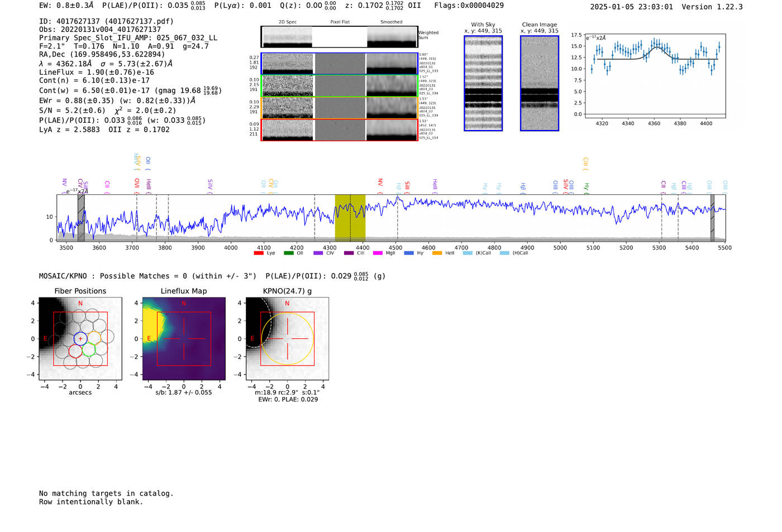This screenshot has height=532, width=782.
Task: Click the "s/b: 1.87 +/- 0.055" caption
Action: (x=184, y=392)
